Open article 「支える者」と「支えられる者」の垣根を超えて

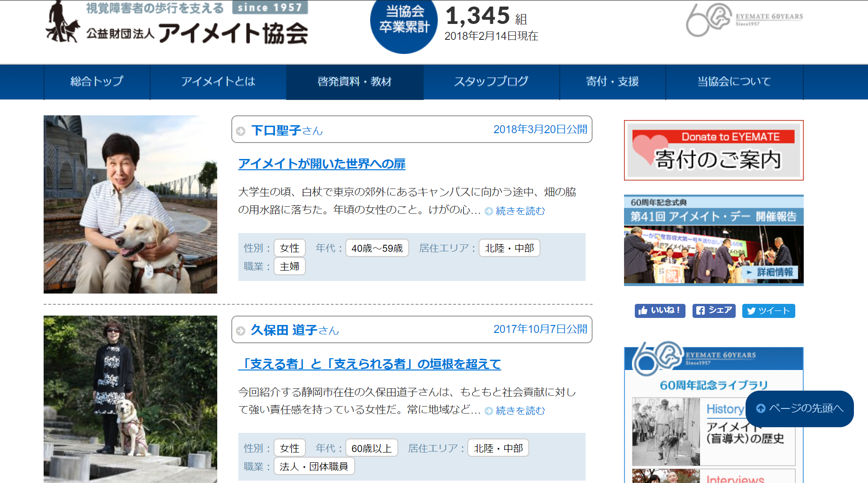tap(370, 364)
